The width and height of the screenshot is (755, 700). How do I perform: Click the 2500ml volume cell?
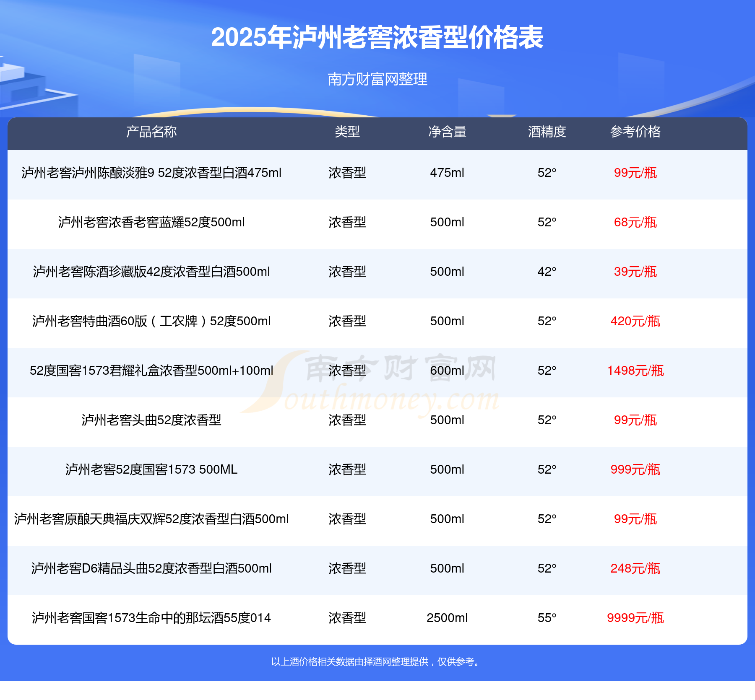[447, 618]
